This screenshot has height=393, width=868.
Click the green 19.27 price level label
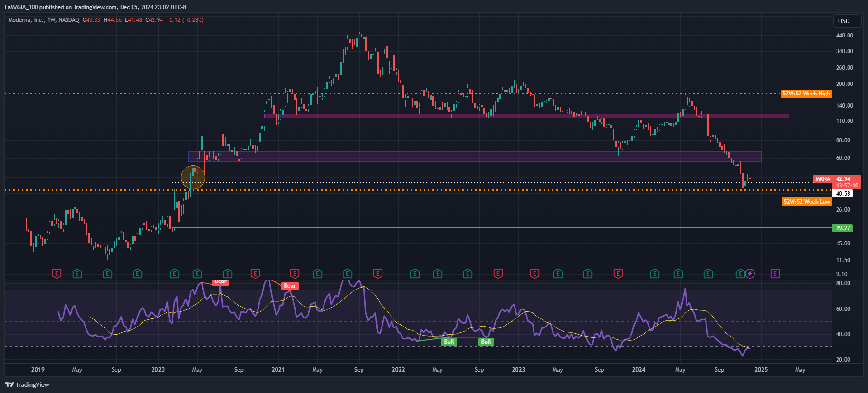pyautogui.click(x=843, y=228)
